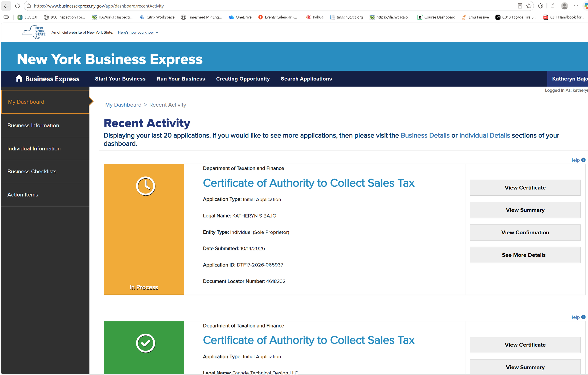588x375 pixels.
Task: View site information via the lock icon
Action: coord(29,6)
